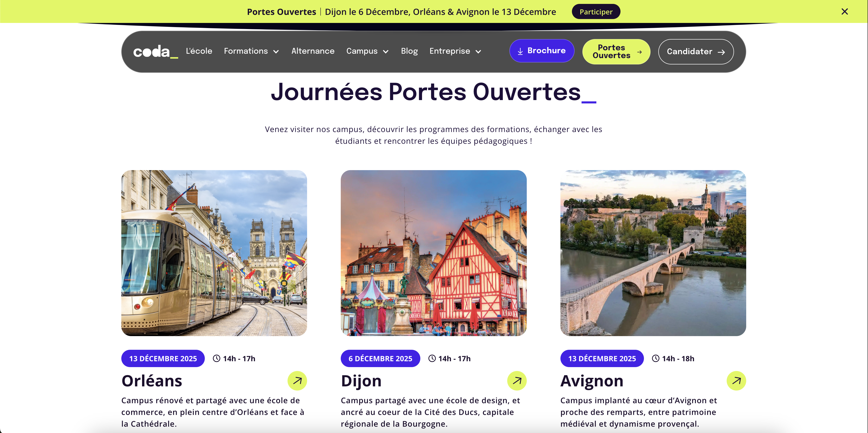Click the Participer banner button
868x433 pixels.
(x=596, y=11)
